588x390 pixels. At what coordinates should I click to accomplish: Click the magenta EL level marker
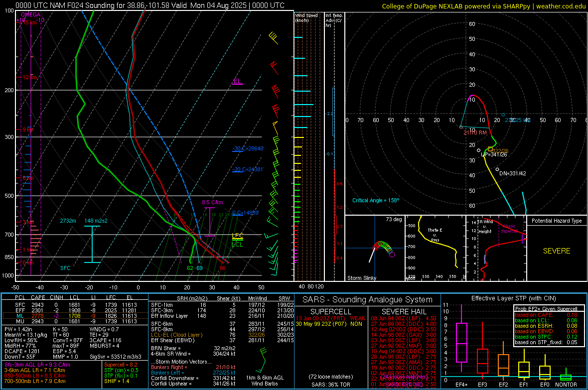point(237,81)
